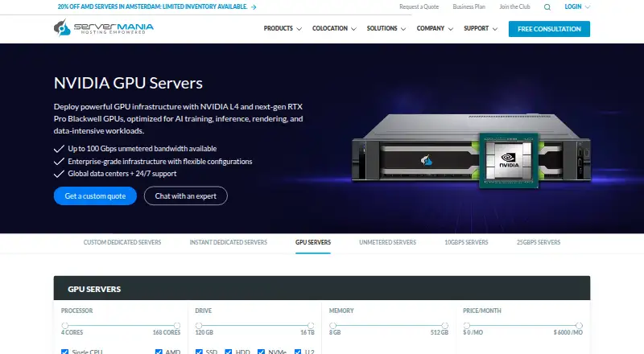Toggle the HDD drive checkbox
The image size is (644, 354).
click(229, 352)
